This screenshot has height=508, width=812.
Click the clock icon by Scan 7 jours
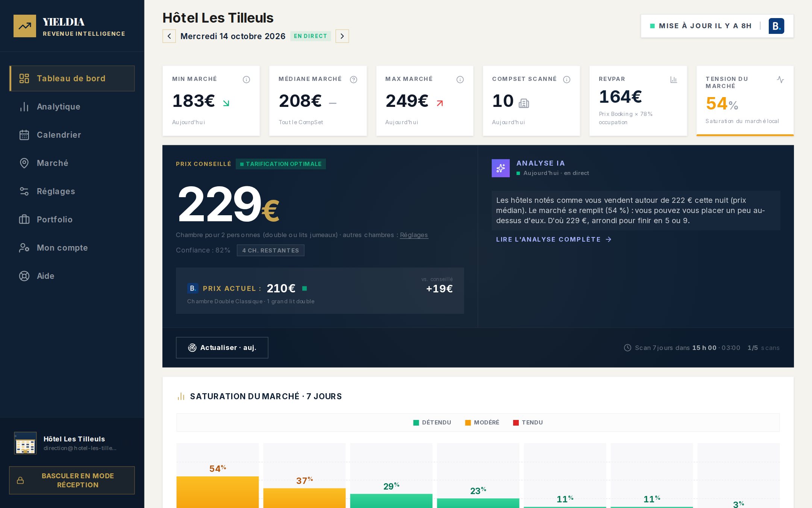(x=627, y=348)
